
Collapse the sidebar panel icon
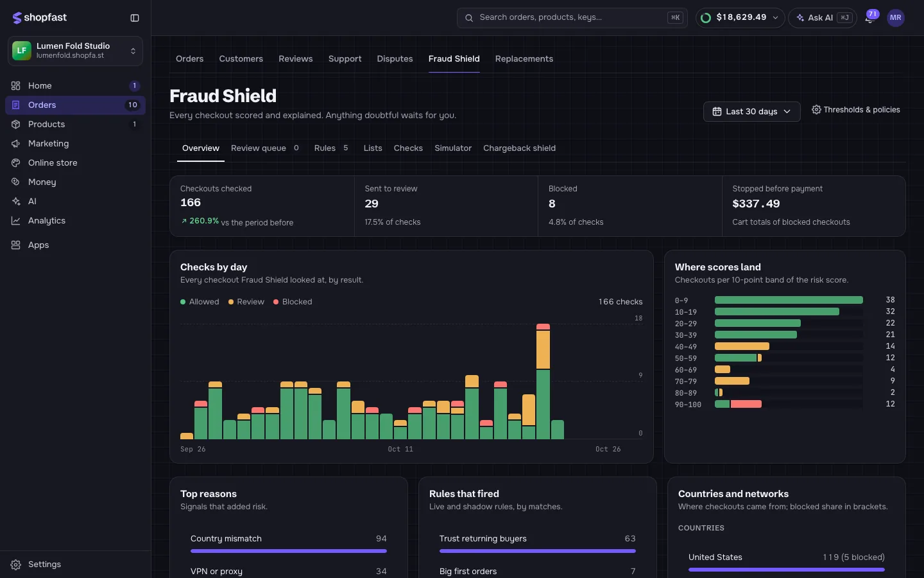[x=135, y=18]
